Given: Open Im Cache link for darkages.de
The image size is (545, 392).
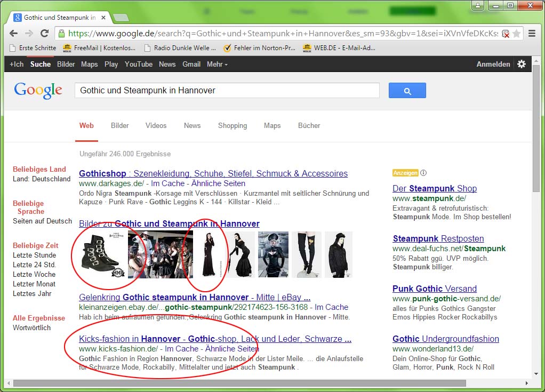Looking at the screenshot, I should click(168, 183).
